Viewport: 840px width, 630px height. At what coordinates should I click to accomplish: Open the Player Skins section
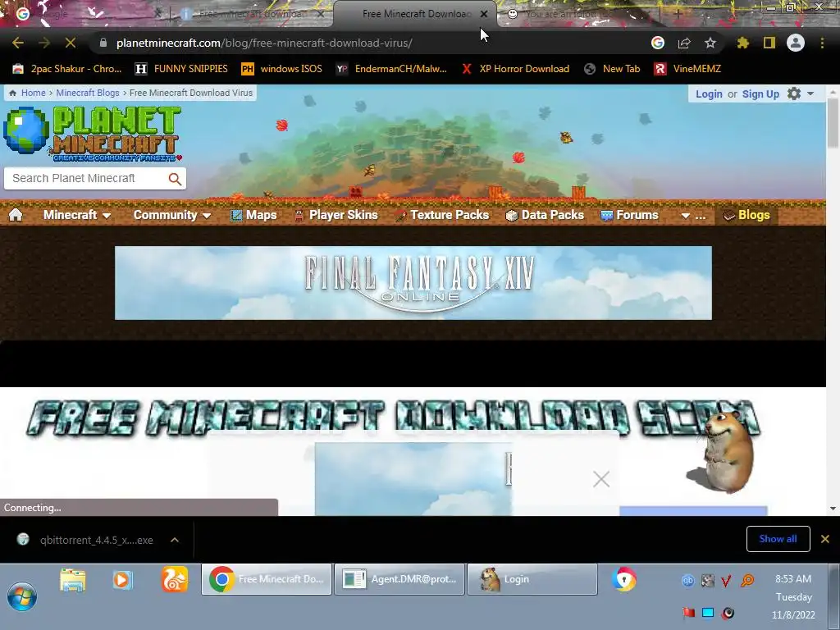pos(336,215)
